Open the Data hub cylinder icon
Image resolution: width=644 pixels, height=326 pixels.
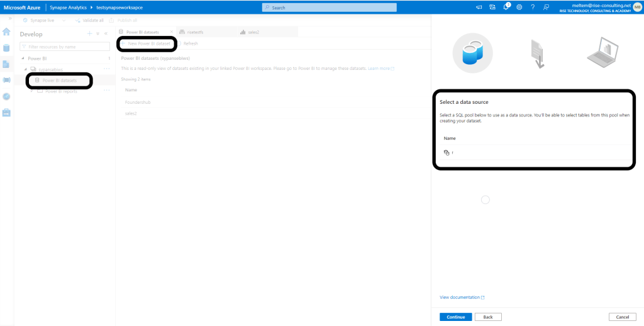click(x=6, y=48)
